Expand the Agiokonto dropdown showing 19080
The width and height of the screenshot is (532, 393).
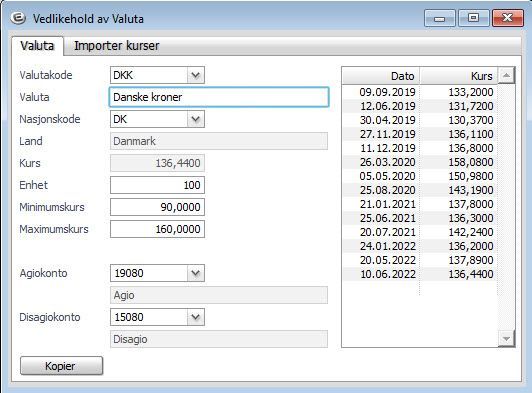(195, 273)
